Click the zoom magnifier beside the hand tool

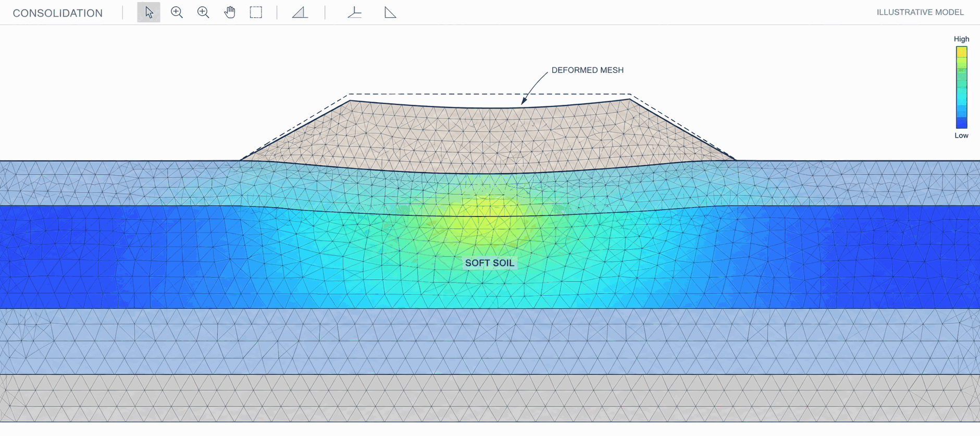point(203,13)
